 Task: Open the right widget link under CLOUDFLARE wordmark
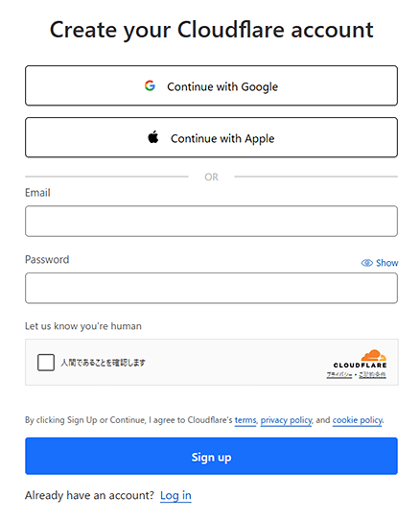372,375
